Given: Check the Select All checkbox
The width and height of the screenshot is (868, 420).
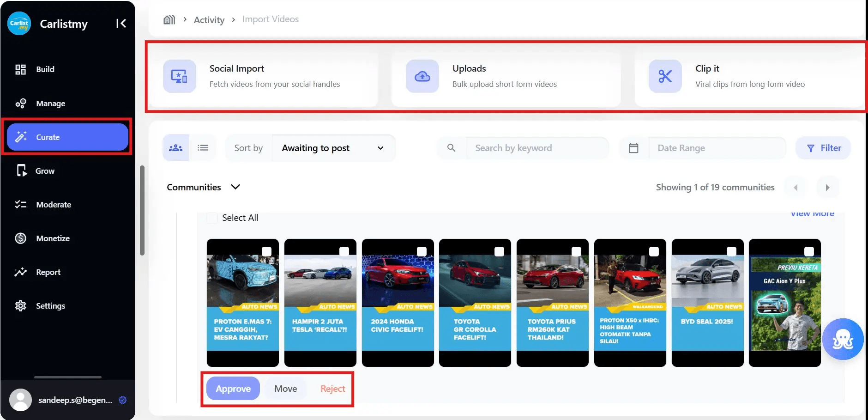Looking at the screenshot, I should [x=212, y=218].
